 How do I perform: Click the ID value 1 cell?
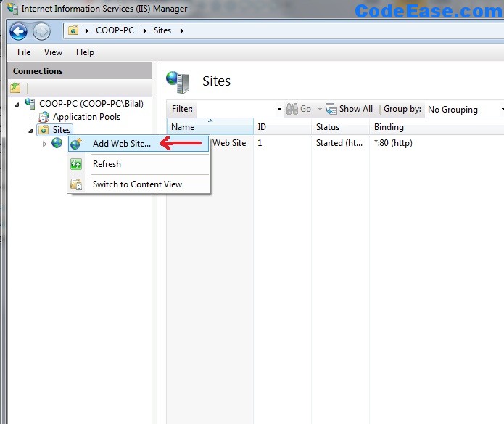(260, 143)
